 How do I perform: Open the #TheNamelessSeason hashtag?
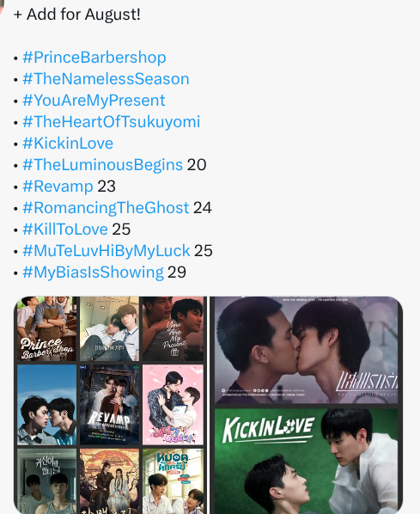point(106,79)
